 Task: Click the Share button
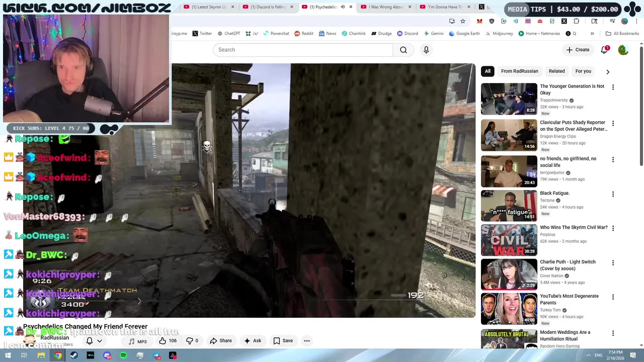click(221, 341)
